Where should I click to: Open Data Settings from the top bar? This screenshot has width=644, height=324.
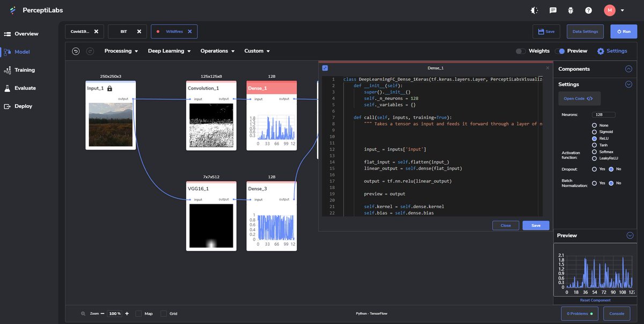[x=584, y=32]
